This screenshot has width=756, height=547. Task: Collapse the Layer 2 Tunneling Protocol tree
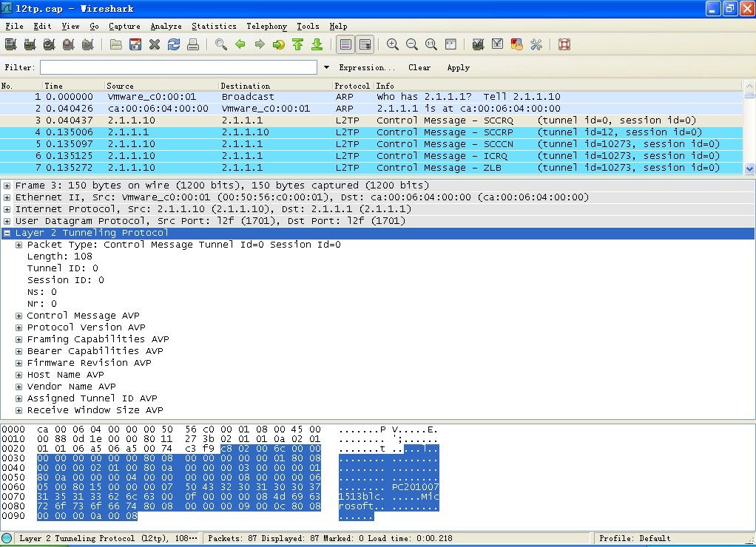(x=7, y=233)
